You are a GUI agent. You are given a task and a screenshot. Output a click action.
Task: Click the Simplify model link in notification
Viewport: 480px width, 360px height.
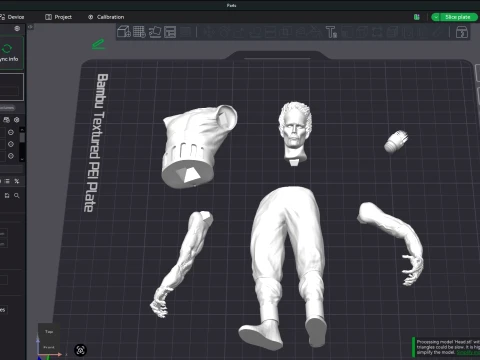pyautogui.click(x=468, y=352)
